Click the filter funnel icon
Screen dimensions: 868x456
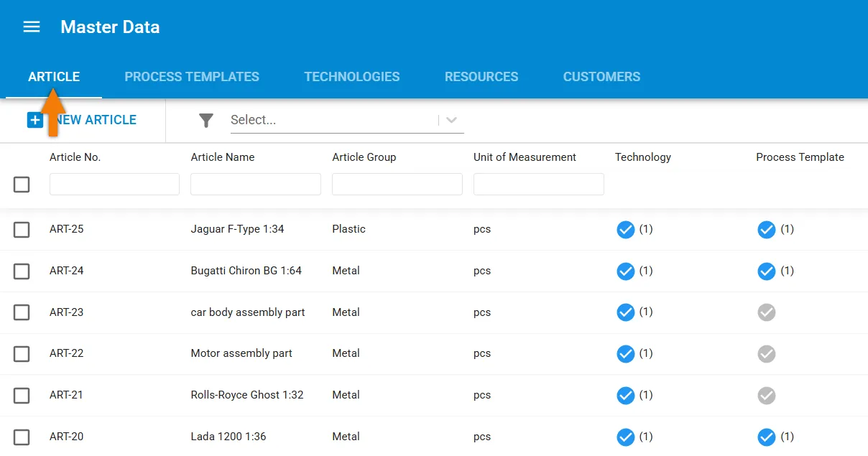[206, 121]
